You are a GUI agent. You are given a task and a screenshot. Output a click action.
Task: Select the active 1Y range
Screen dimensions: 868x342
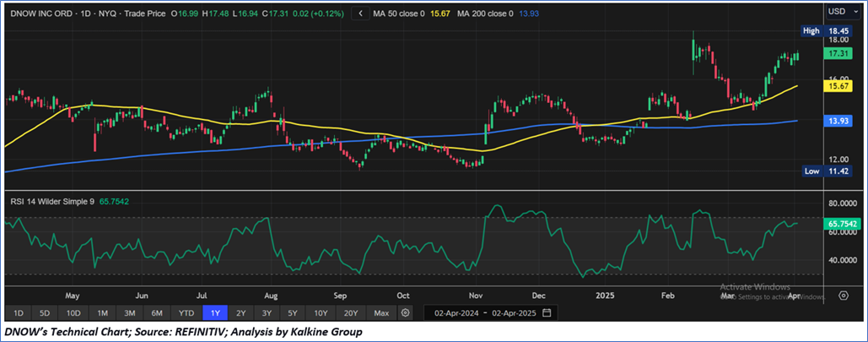(x=214, y=313)
